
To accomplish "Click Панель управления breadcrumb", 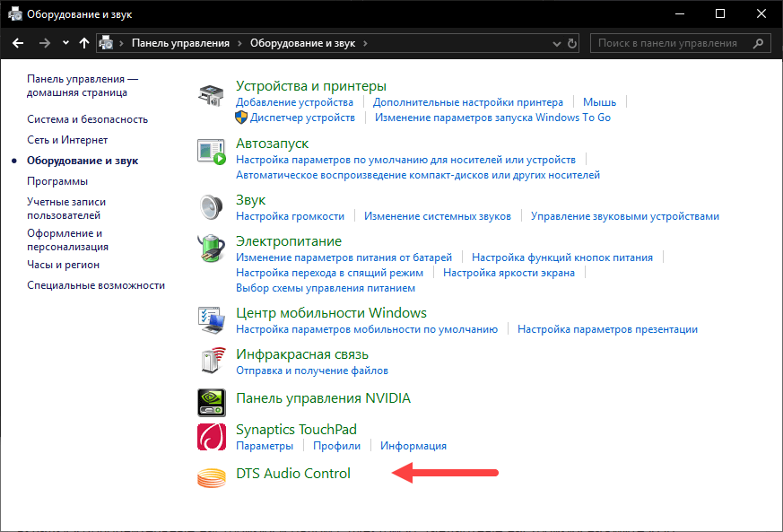I will coord(181,43).
